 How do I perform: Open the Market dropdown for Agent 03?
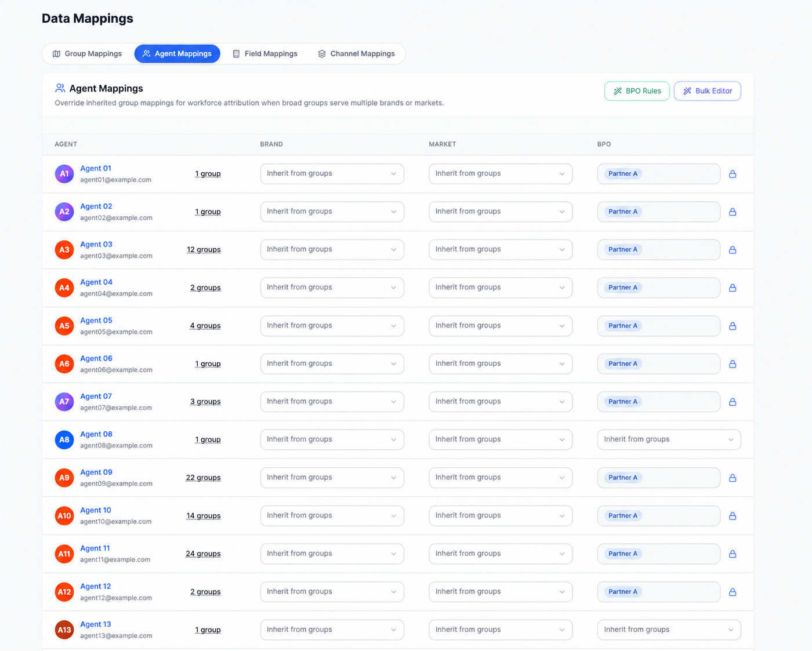pyautogui.click(x=501, y=250)
